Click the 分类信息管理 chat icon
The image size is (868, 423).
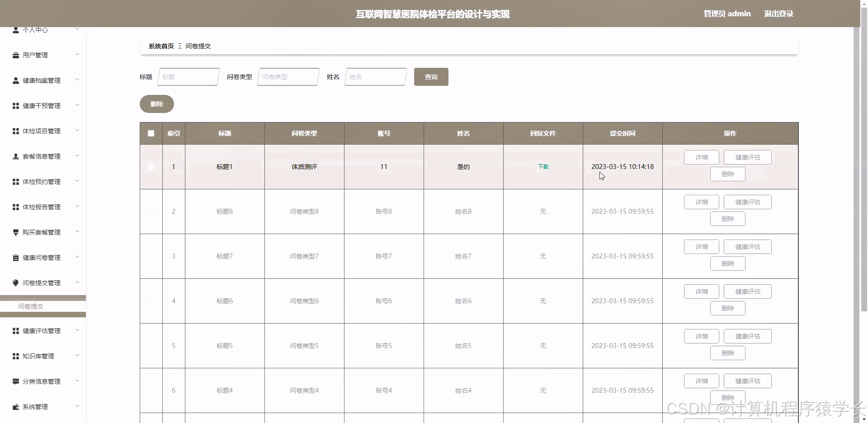(16, 381)
